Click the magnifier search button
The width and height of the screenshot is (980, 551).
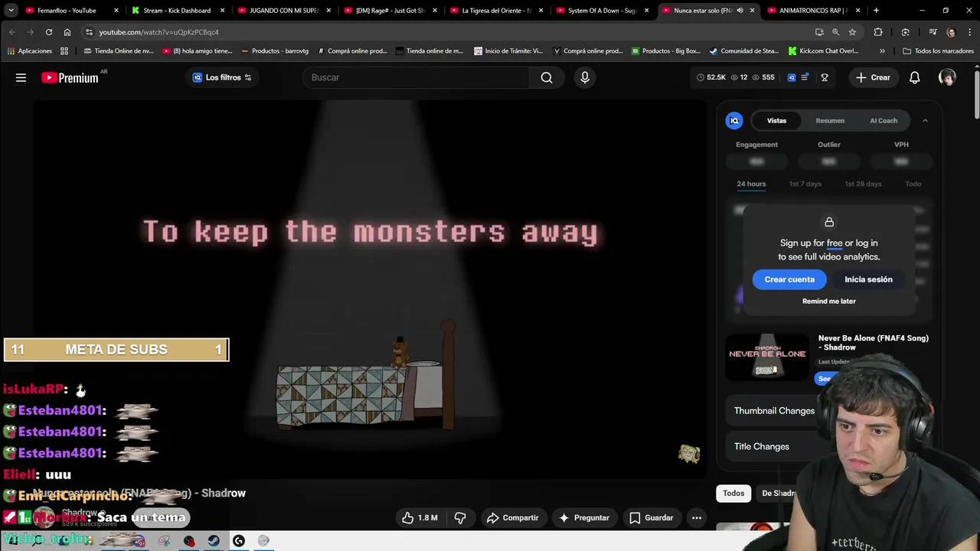point(547,77)
